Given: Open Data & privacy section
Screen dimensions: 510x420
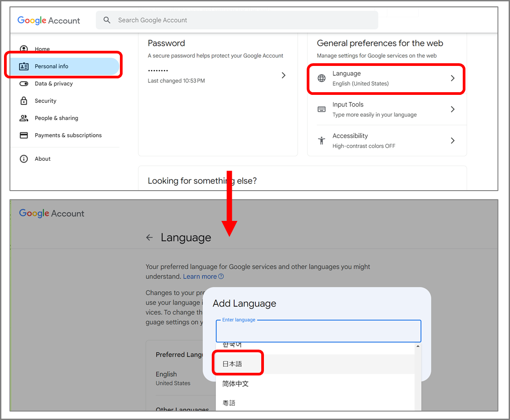Looking at the screenshot, I should coord(53,83).
